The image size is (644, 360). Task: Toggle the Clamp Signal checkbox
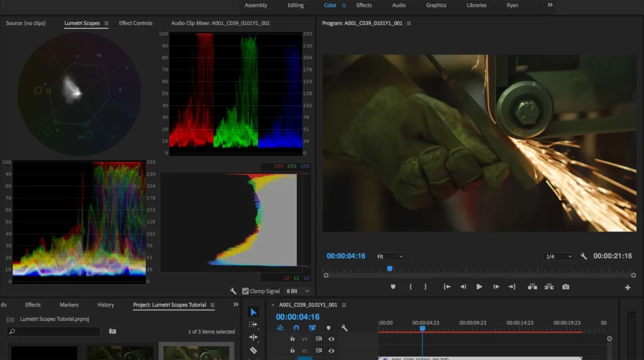click(x=245, y=291)
